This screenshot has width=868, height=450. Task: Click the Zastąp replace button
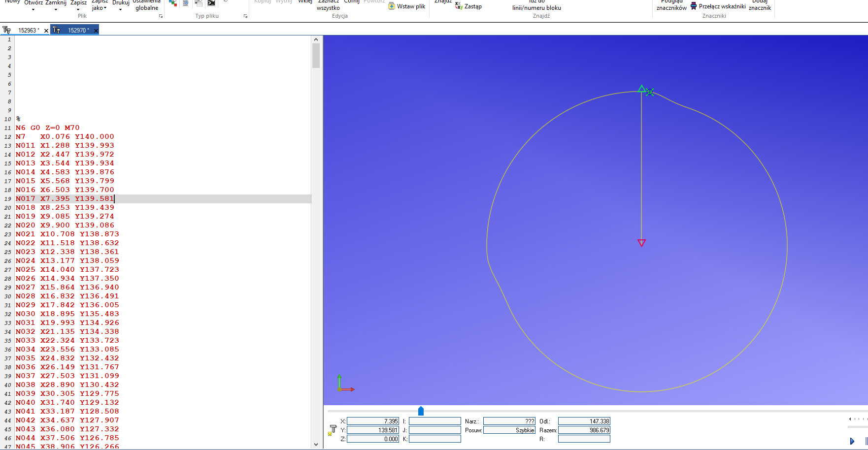[x=468, y=6]
